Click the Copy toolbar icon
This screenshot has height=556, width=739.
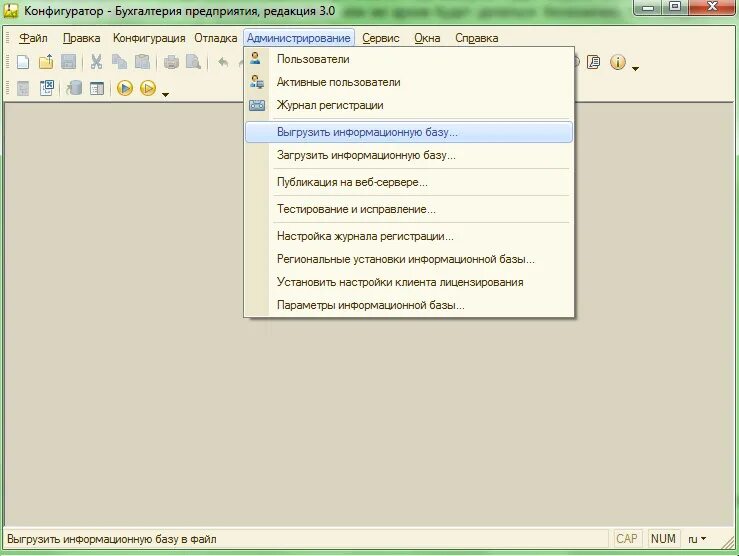119,62
